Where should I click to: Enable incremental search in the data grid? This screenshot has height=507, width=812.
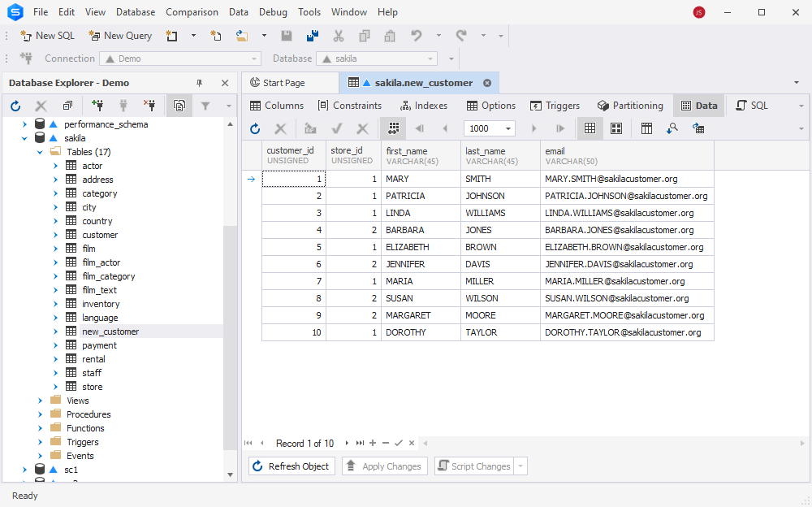tap(672, 128)
